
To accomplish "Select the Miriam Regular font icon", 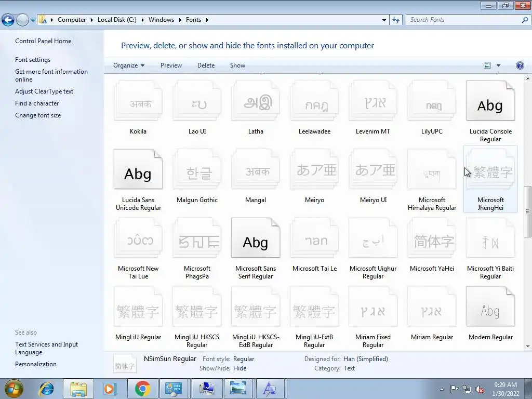I will click(x=432, y=307).
